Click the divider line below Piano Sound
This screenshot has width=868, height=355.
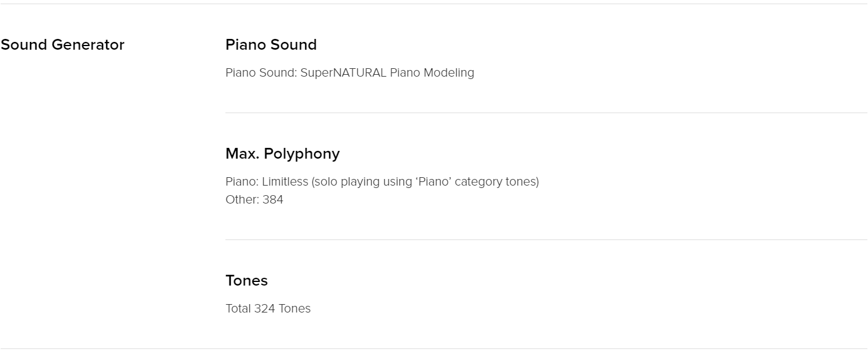(x=546, y=113)
